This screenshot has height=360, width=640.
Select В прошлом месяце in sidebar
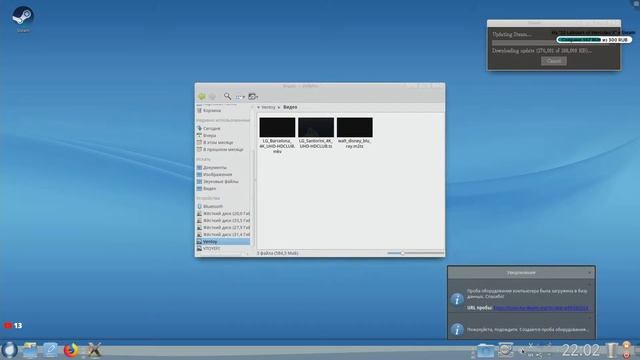[x=223, y=149]
